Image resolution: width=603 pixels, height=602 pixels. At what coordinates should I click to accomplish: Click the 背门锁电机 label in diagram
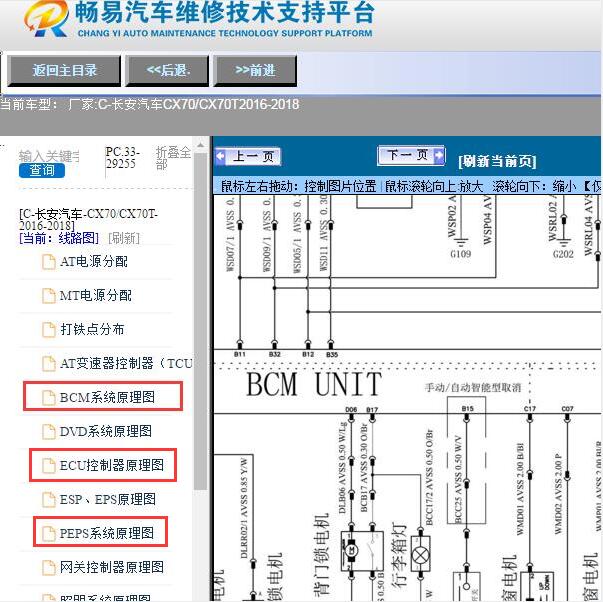(321, 555)
